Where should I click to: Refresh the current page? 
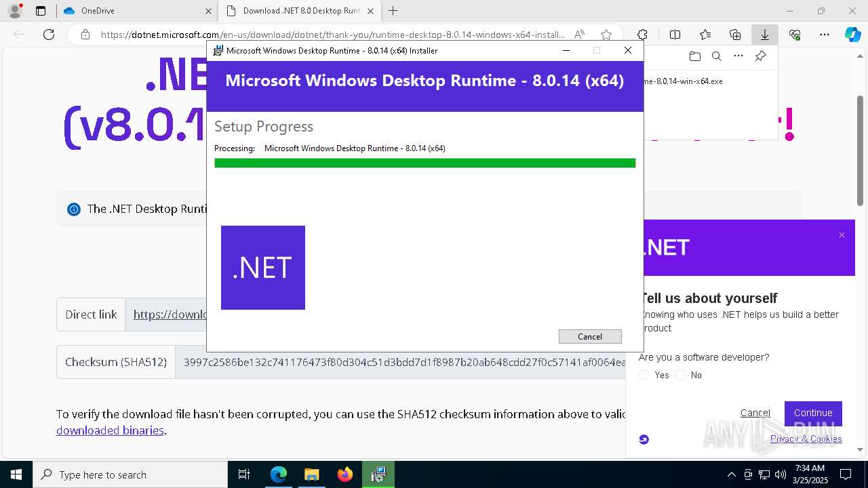click(x=49, y=35)
